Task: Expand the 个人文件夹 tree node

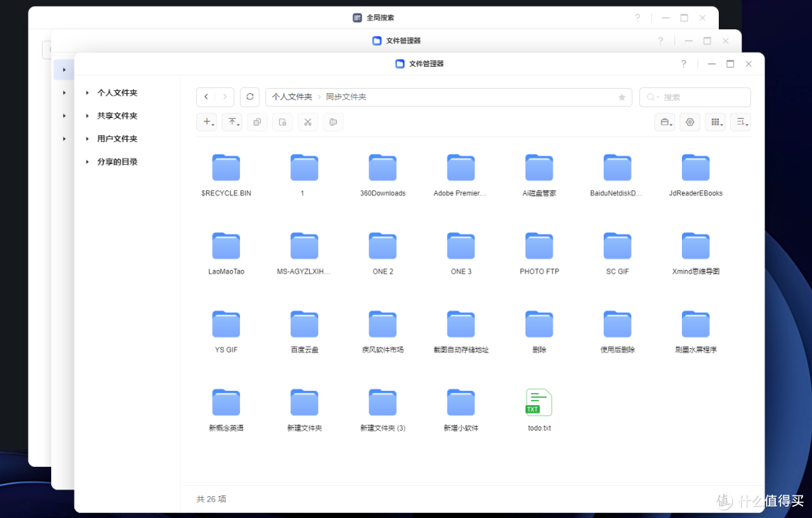Action: pyautogui.click(x=87, y=93)
